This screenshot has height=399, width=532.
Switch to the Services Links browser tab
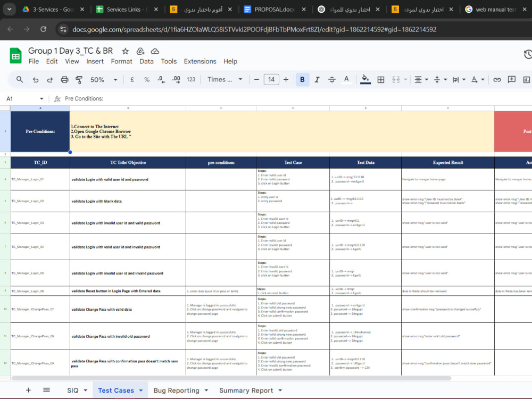click(127, 10)
